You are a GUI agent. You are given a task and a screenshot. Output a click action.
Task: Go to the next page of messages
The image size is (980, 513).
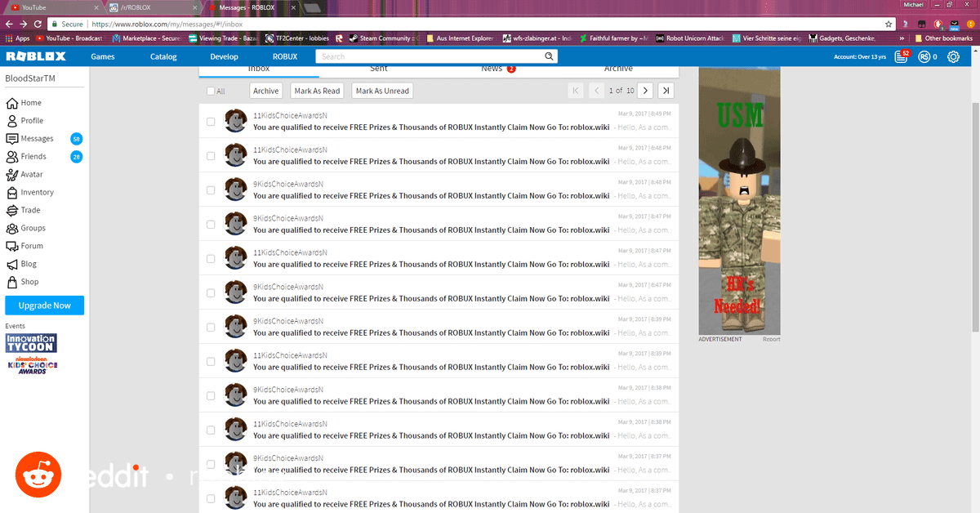point(645,91)
